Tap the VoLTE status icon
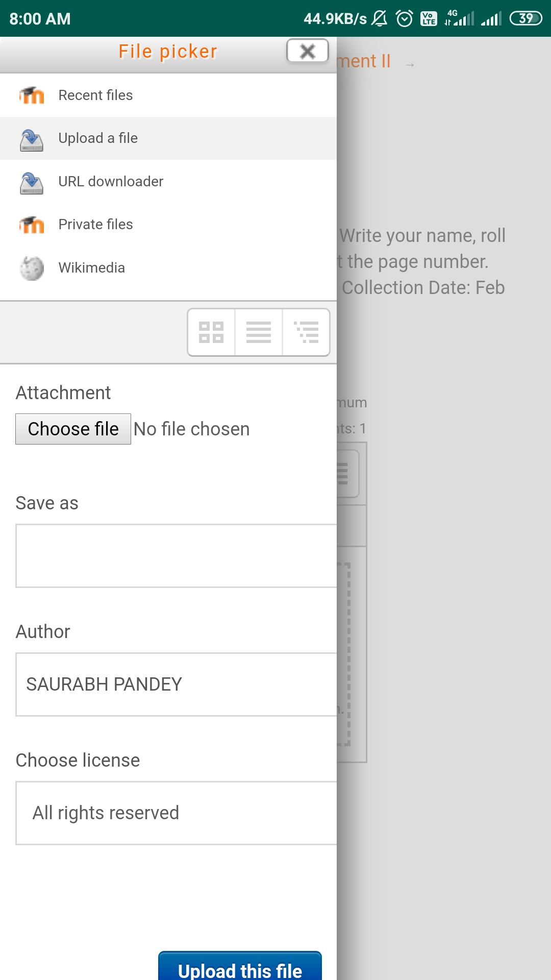 pos(429,19)
